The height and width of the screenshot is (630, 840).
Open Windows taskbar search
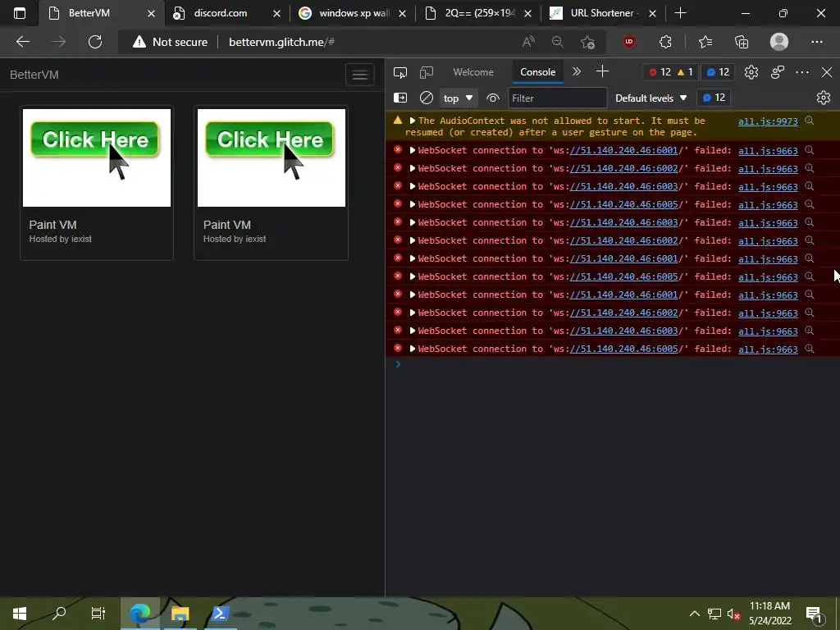point(59,613)
